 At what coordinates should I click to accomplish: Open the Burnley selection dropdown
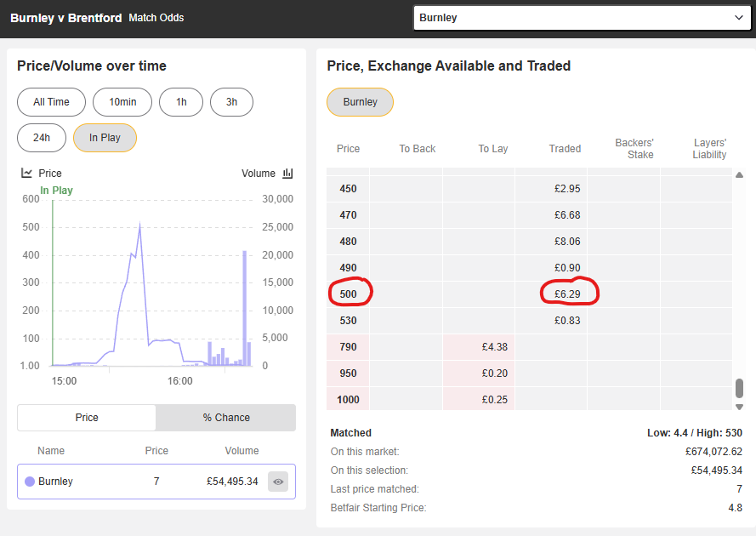582,18
